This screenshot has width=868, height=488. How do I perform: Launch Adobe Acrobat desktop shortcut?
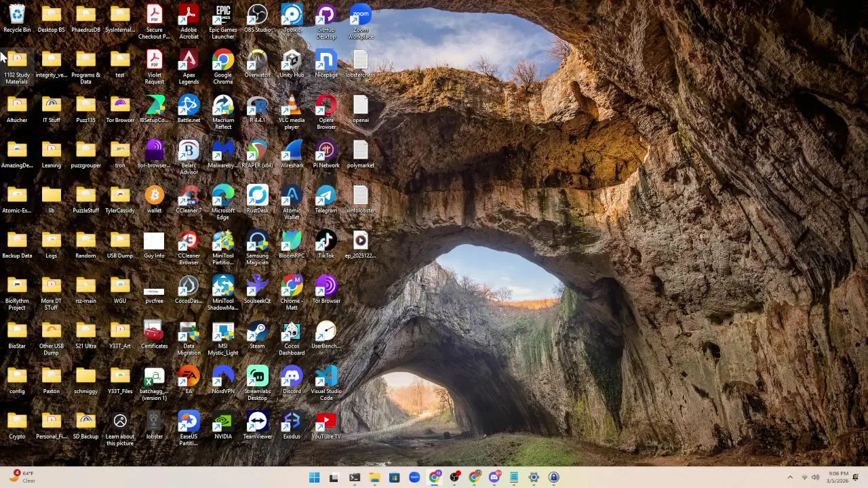(x=189, y=22)
